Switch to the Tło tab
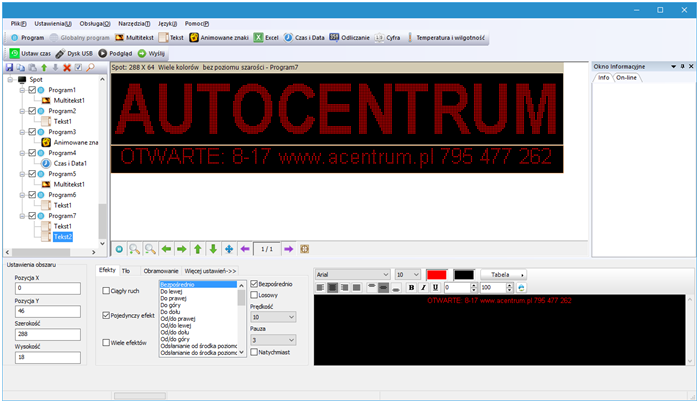699x403 pixels. coord(126,271)
